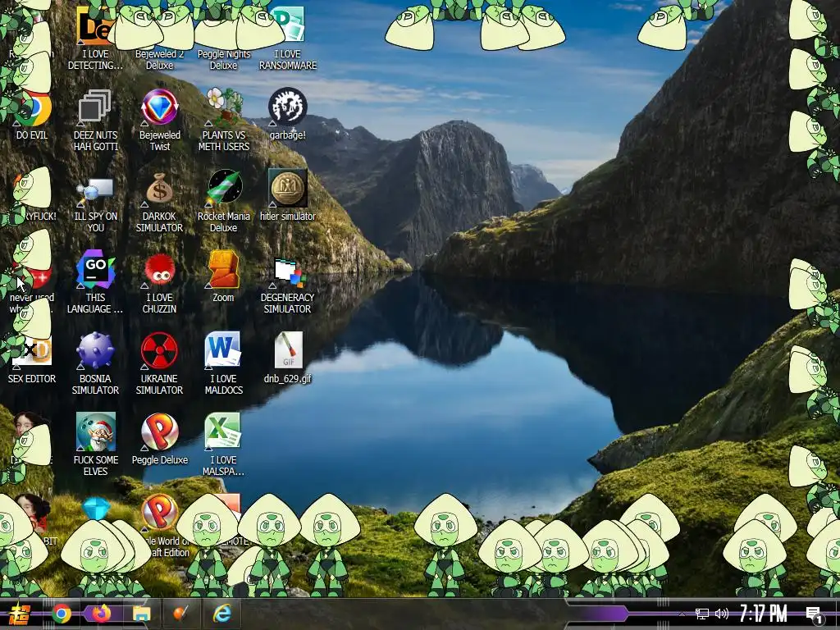Screen dimensions: 840x630
Task: Open the network status tray icon
Action: coord(702,614)
